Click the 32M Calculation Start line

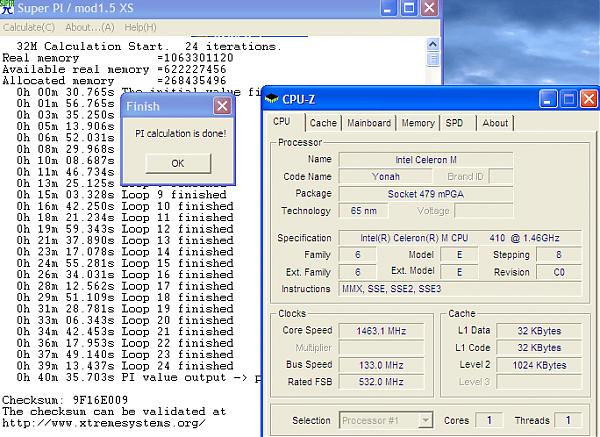point(149,47)
